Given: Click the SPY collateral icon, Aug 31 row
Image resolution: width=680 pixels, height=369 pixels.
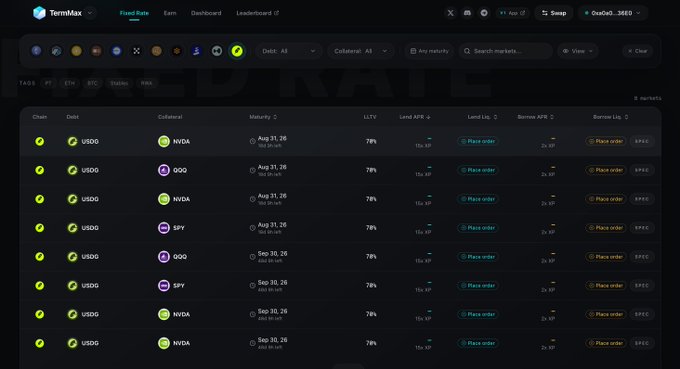Looking at the screenshot, I should pos(163,228).
